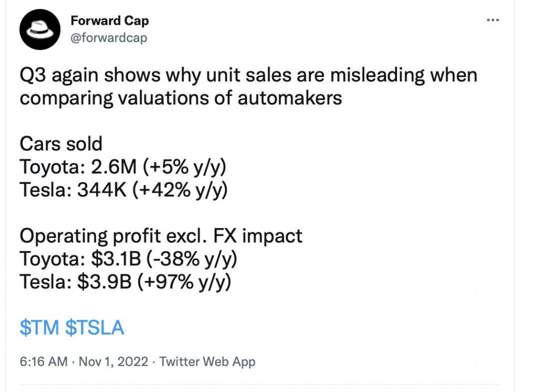Click the Nov 1, 2022 date
537x392 pixels.
(x=113, y=362)
